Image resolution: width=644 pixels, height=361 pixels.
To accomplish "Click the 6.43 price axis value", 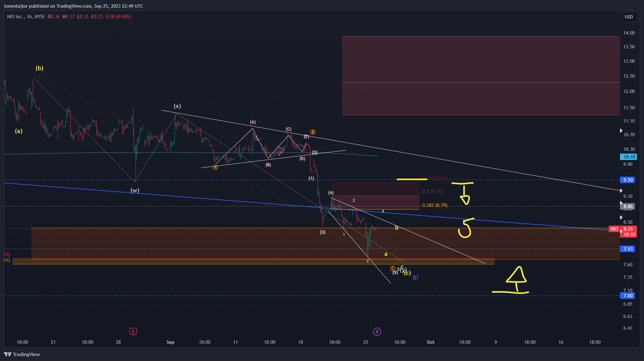I will tap(628, 328).
